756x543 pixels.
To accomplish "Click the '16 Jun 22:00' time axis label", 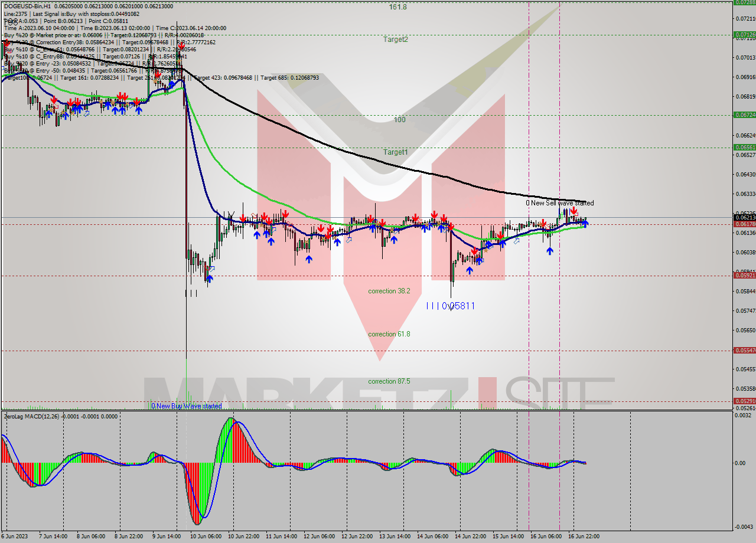I will 584,537.
